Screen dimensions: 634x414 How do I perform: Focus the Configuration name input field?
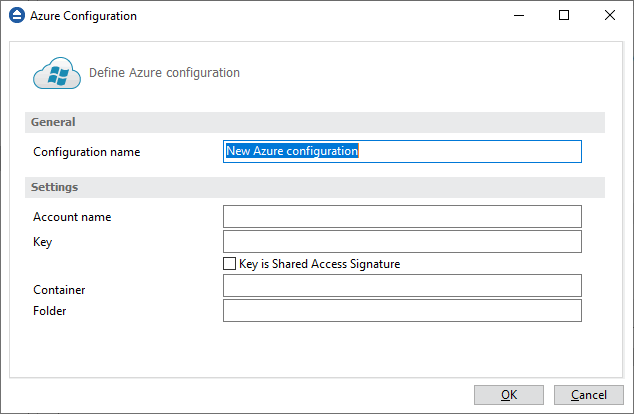coord(402,152)
